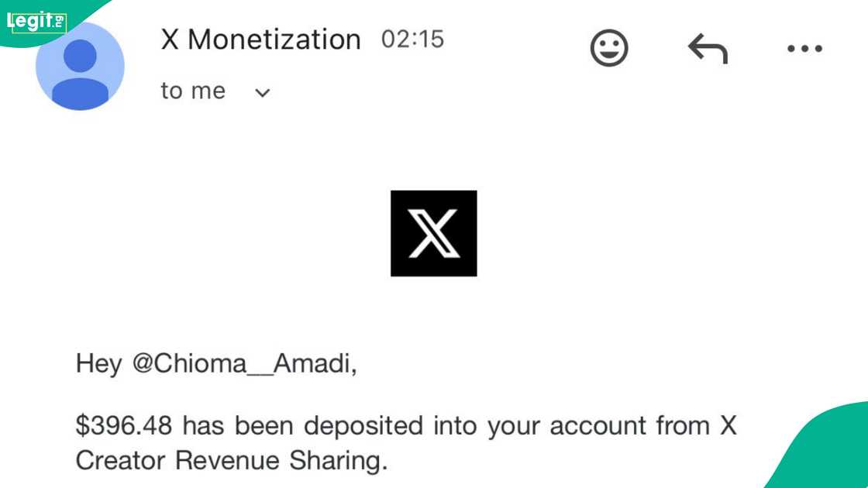Click the 02:15 email timestamp
This screenshot has height=488, width=868.
[412, 40]
